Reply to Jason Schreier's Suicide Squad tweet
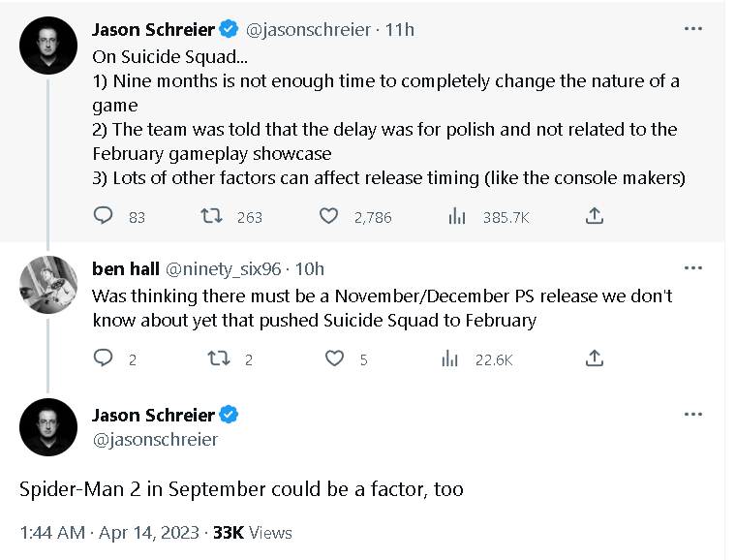 point(104,216)
